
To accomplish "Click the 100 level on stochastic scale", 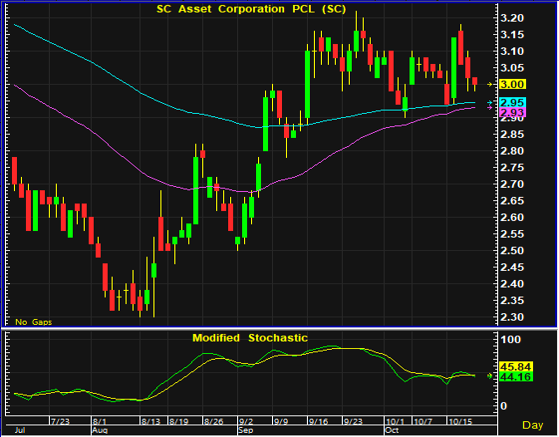I will point(510,339).
